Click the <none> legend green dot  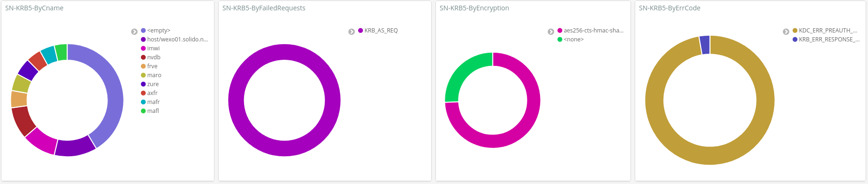point(560,40)
